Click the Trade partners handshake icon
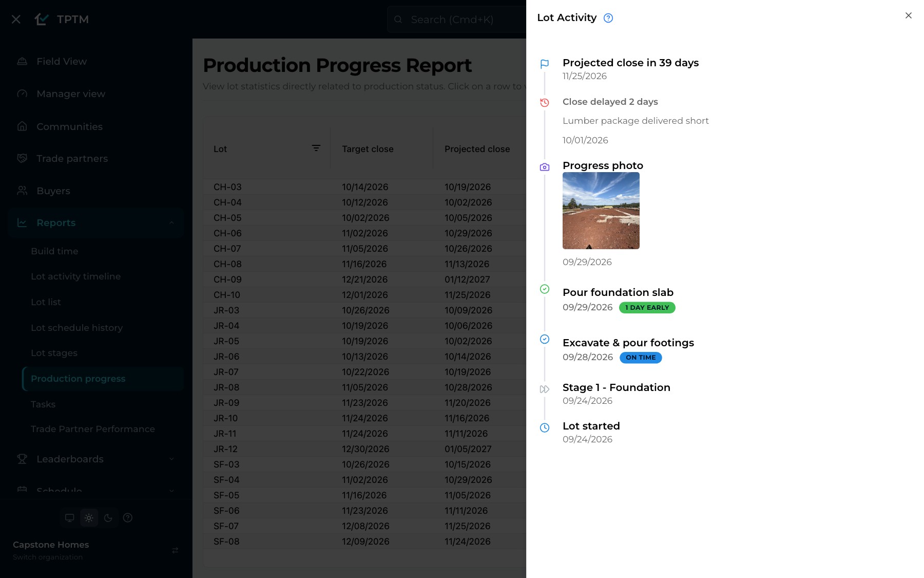The image size is (924, 578). (22, 158)
